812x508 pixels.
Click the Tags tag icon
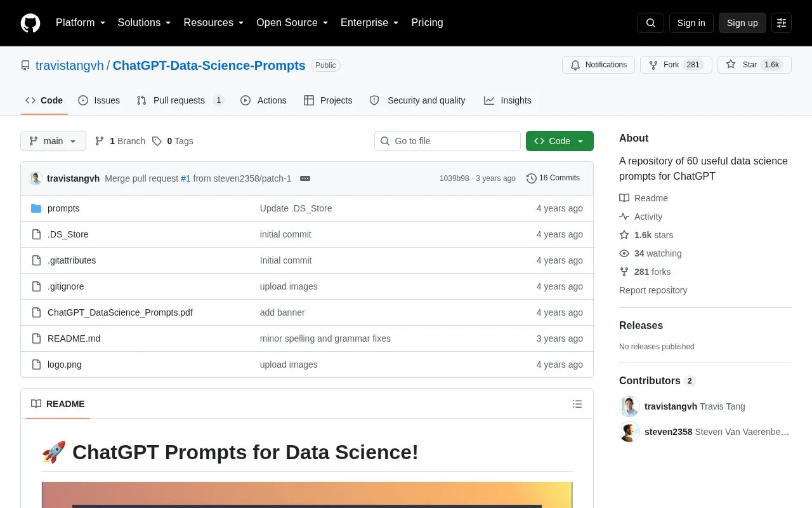157,141
